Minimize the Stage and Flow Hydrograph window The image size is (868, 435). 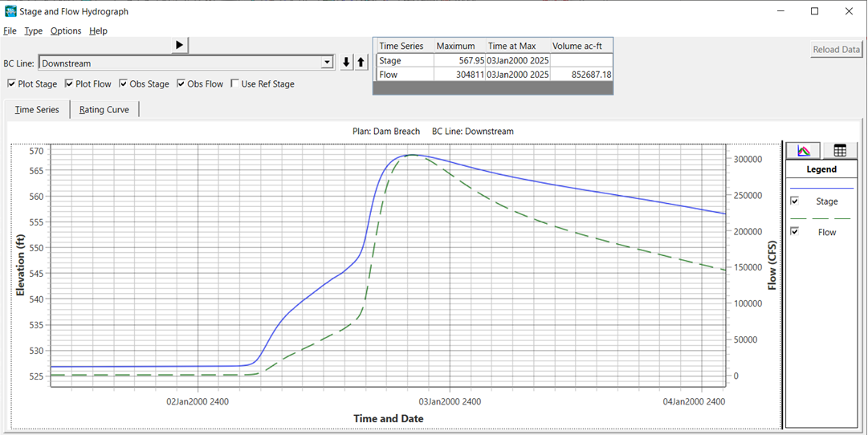click(x=780, y=11)
